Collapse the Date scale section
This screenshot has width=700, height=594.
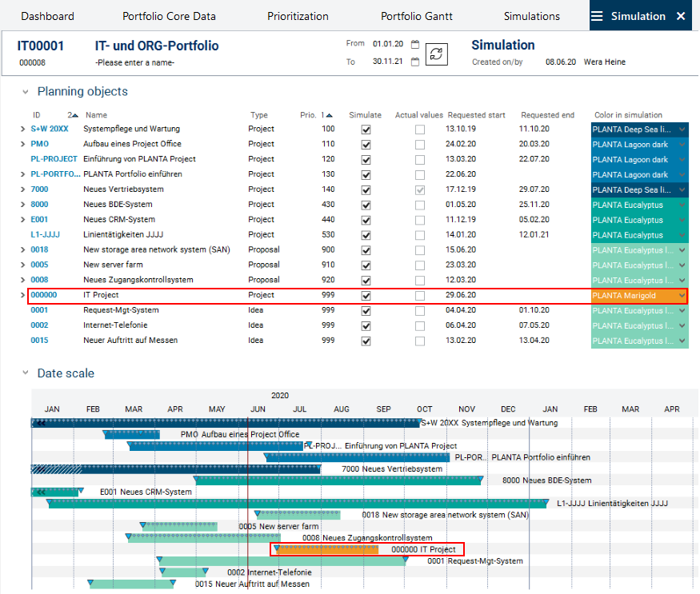coord(26,373)
